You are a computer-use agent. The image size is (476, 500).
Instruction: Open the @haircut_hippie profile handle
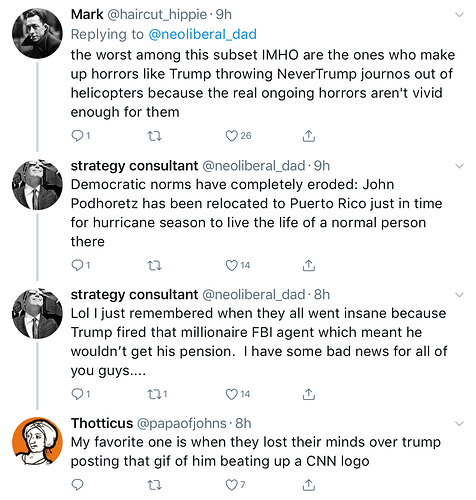click(x=157, y=15)
